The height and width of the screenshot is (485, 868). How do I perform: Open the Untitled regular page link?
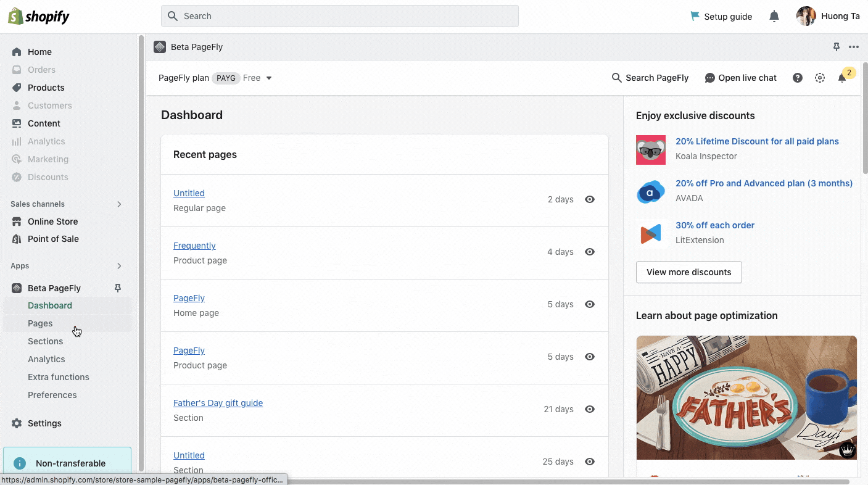[189, 193]
